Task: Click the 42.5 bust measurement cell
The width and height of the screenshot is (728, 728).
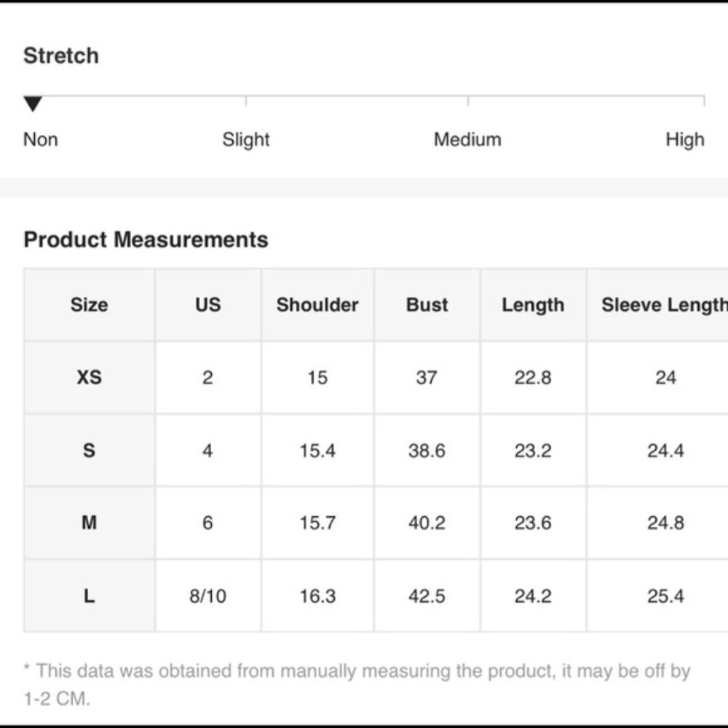Action: (x=427, y=596)
